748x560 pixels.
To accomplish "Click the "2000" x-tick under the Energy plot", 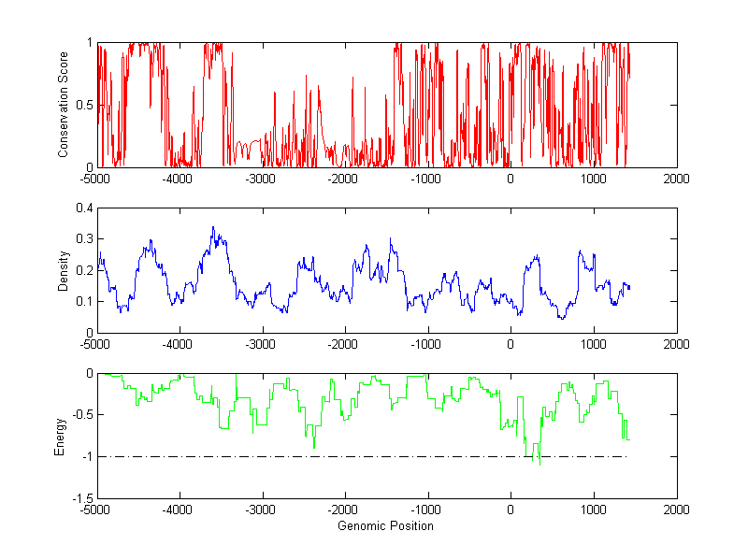I will 676,511.
